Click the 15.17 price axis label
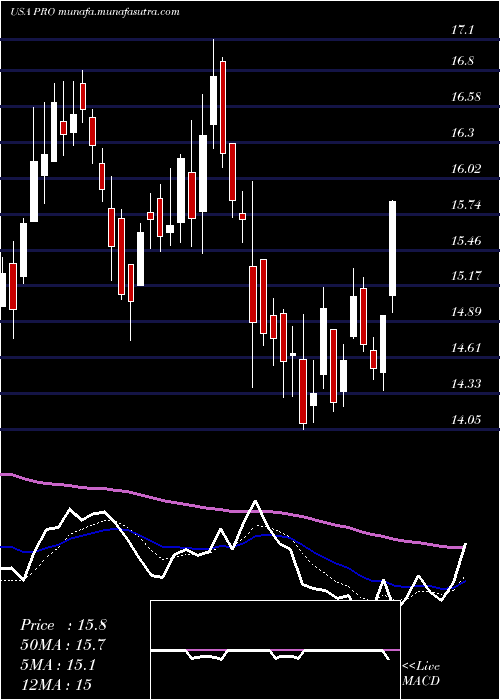The image size is (500, 700). pos(466,276)
